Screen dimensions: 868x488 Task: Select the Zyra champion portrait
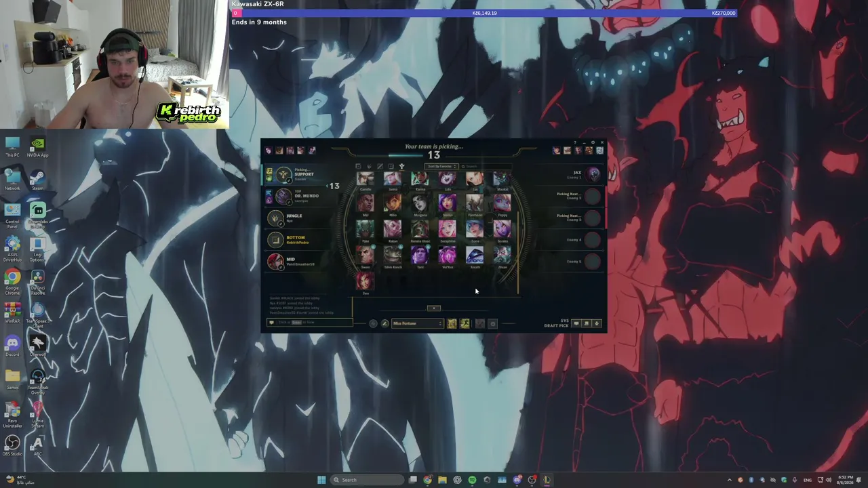(366, 281)
